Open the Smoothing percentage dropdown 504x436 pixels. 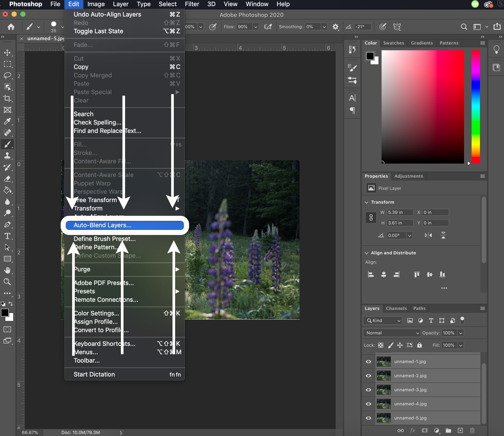click(x=324, y=27)
